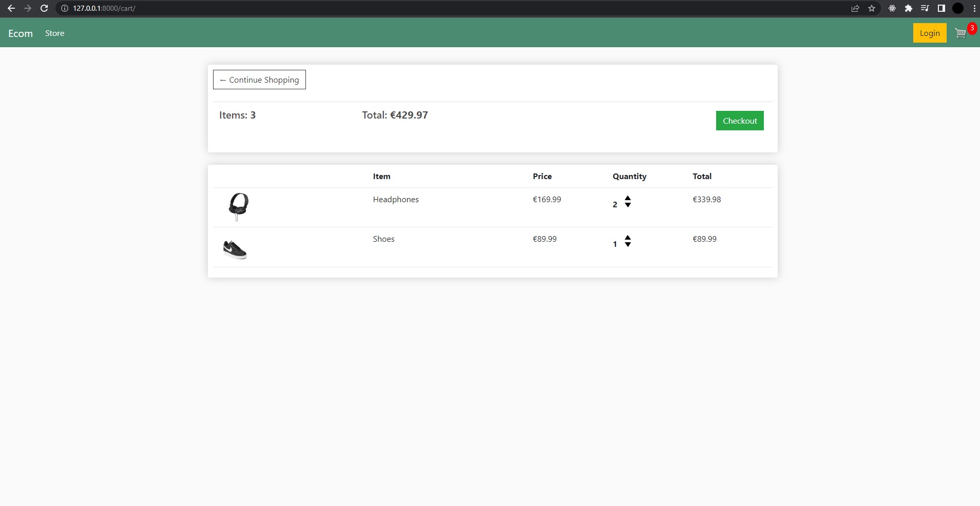
Task: Click the share icon in the browser toolbar
Action: click(x=855, y=8)
